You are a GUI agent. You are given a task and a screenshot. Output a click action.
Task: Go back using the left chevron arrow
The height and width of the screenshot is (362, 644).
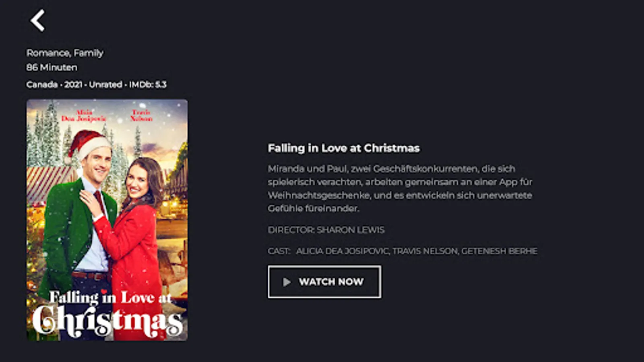click(x=38, y=21)
